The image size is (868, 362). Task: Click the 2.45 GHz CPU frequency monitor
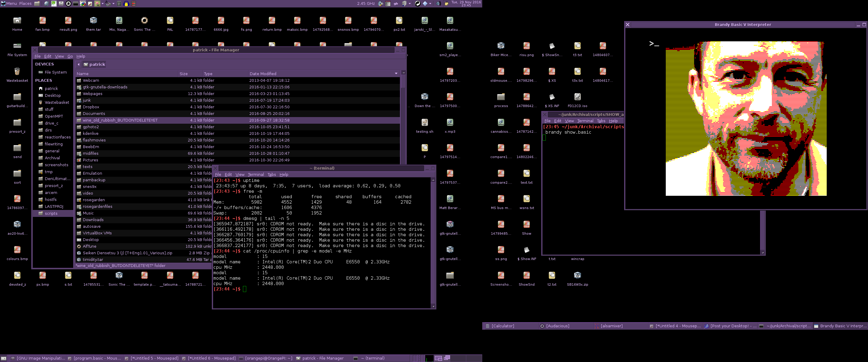click(x=366, y=4)
